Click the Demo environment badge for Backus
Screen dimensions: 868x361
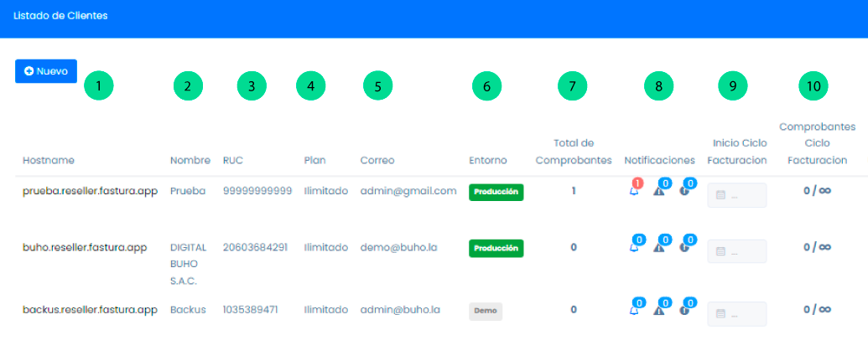tap(485, 311)
